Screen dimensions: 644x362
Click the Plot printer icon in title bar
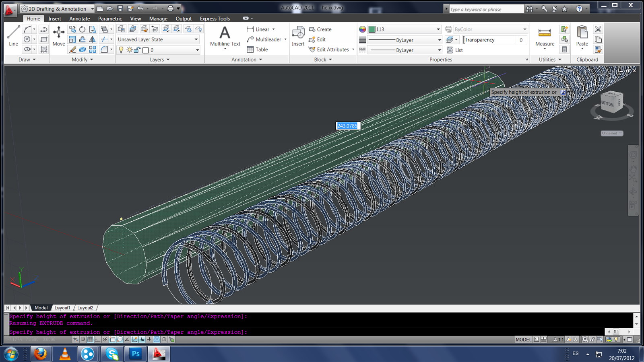[170, 8]
